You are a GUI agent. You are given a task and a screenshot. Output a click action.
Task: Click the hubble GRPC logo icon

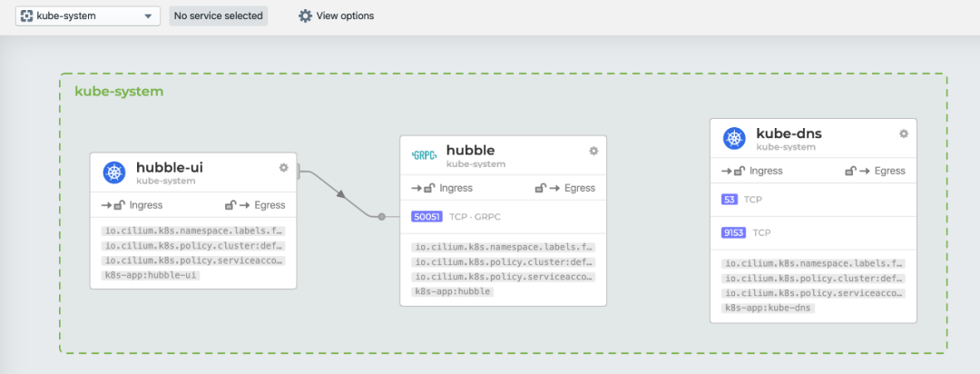(x=424, y=155)
